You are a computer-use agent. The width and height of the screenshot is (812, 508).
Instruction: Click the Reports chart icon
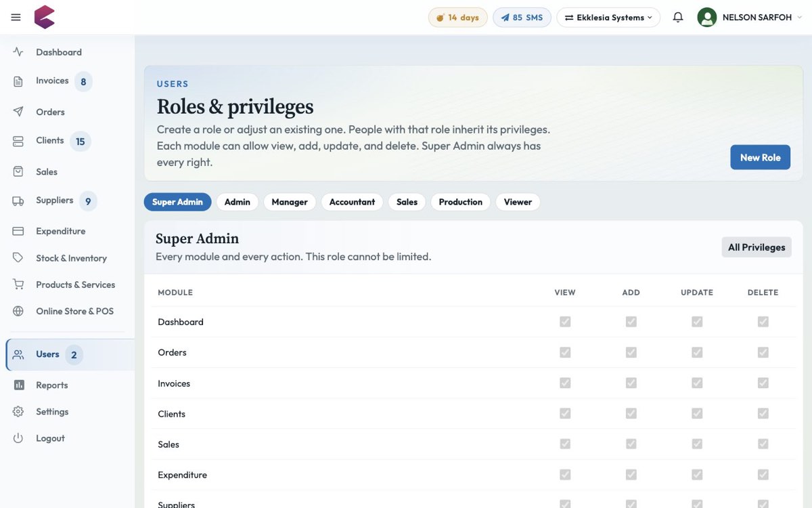point(18,385)
